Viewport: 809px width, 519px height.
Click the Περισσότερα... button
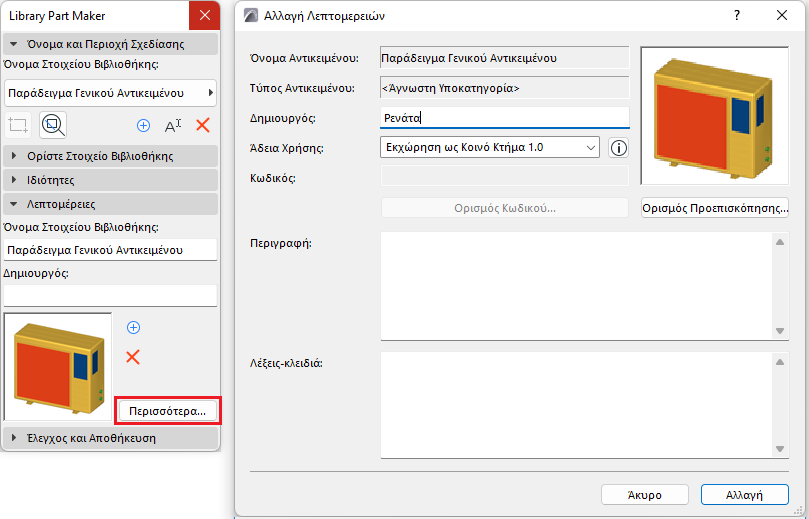(168, 410)
